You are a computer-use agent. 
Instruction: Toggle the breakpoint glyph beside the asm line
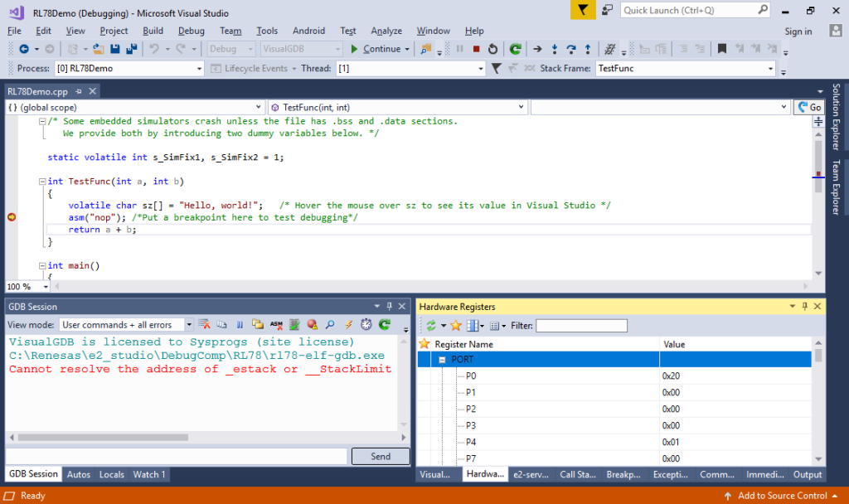pos(11,216)
